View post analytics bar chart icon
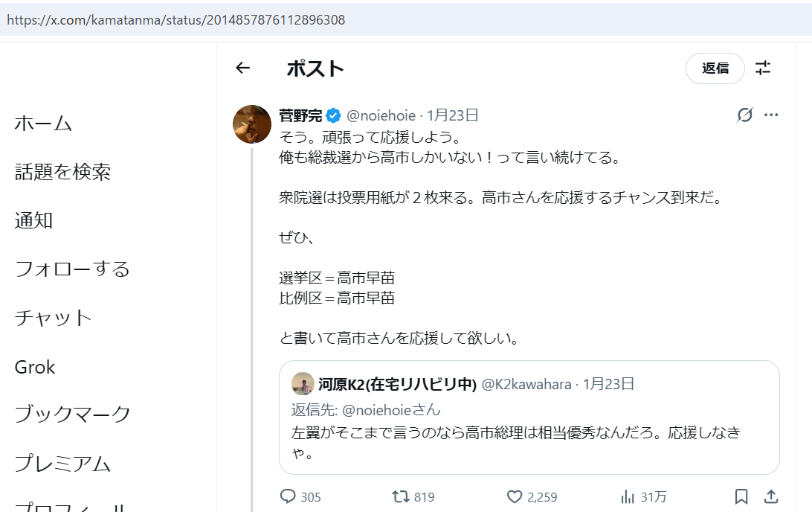This screenshot has width=812, height=512. pos(628,496)
